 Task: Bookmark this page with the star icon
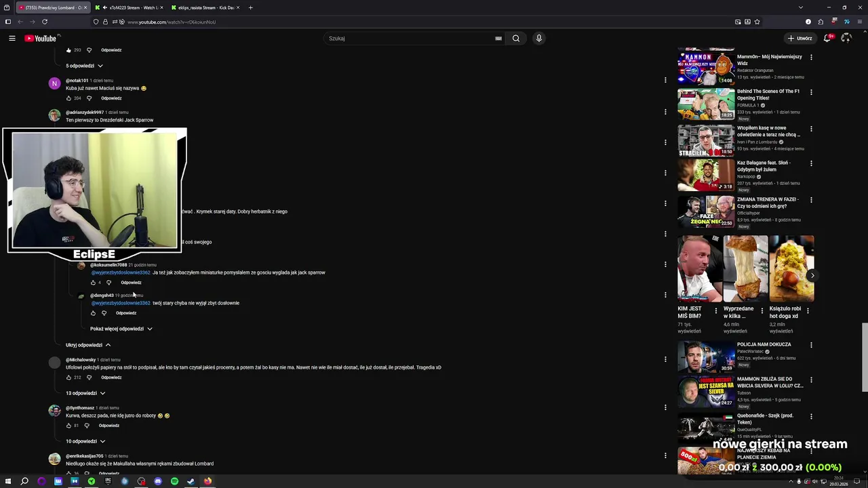(757, 22)
